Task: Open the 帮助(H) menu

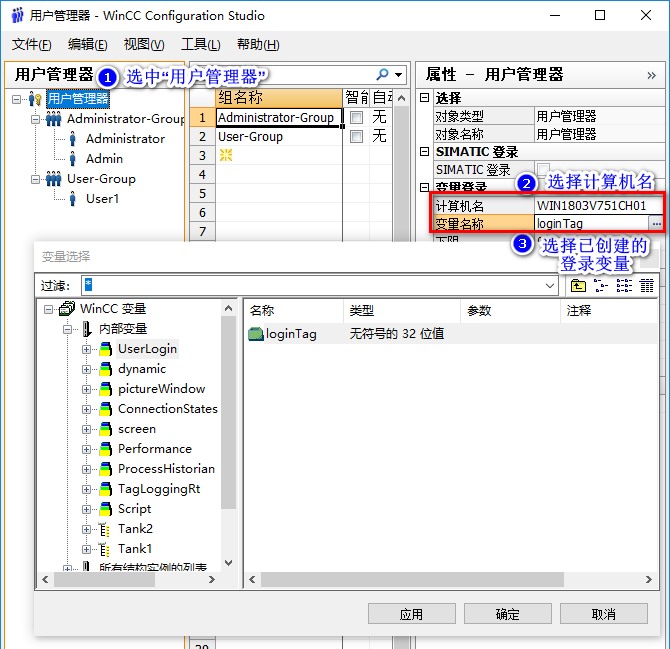Action: coord(258,44)
